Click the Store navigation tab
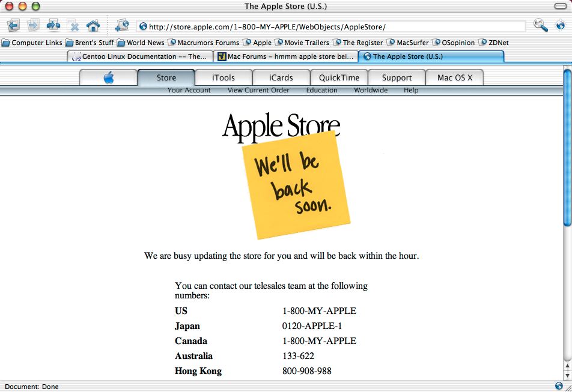The height and width of the screenshot is (392, 572). [166, 77]
